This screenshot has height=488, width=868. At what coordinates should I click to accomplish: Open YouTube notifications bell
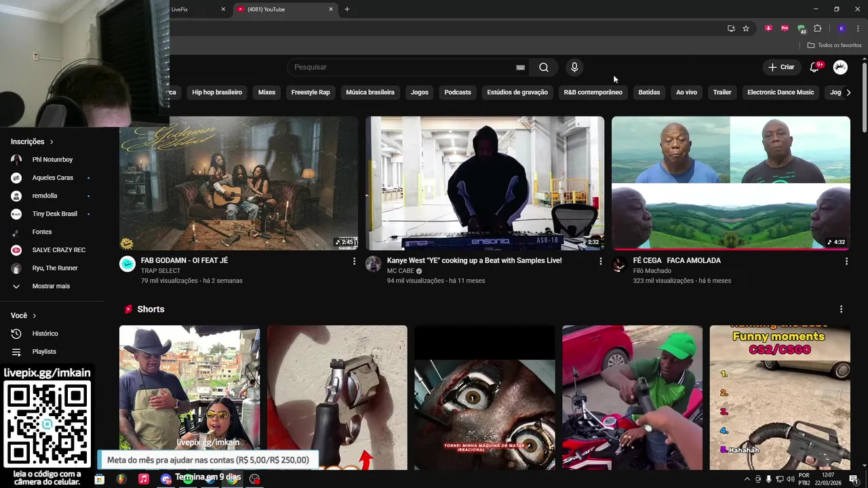pos(815,67)
